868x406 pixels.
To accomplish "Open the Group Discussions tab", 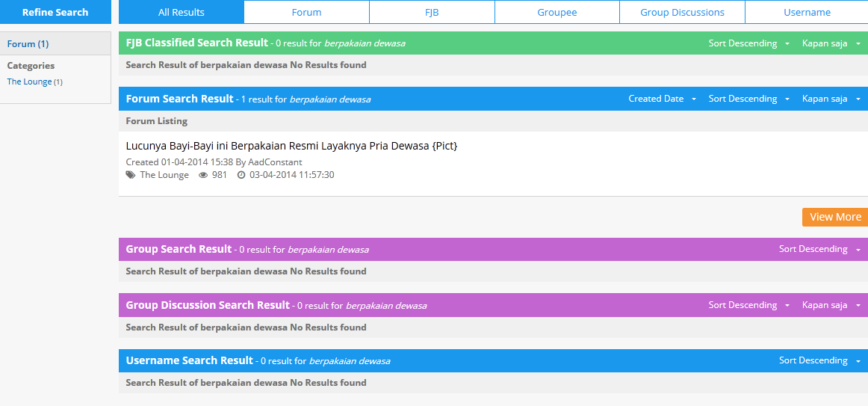I will click(x=682, y=12).
